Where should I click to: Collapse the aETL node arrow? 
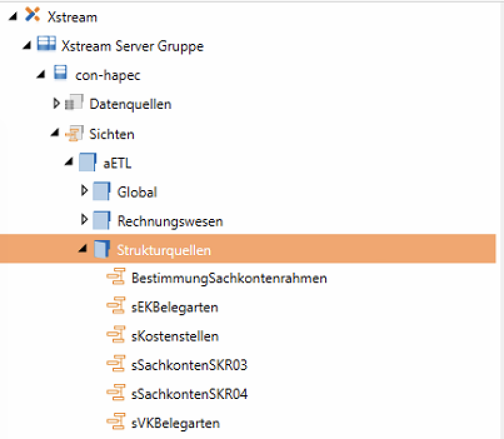coord(69,163)
